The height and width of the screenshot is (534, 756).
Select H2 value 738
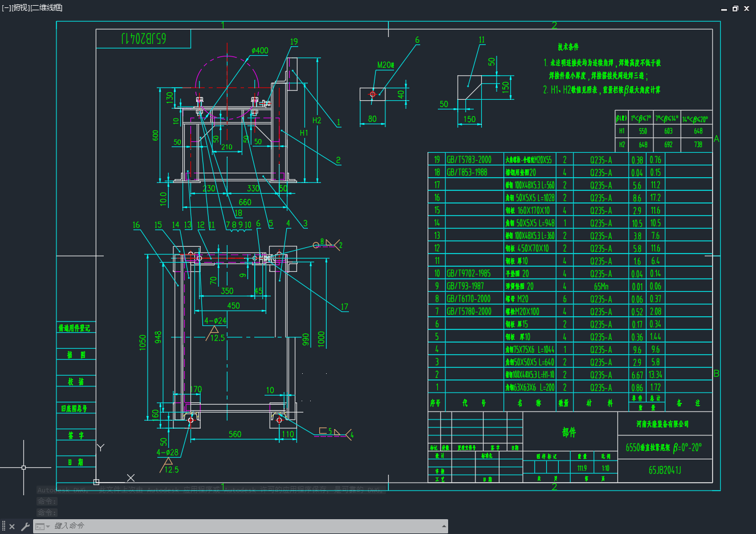pyautogui.click(x=698, y=145)
